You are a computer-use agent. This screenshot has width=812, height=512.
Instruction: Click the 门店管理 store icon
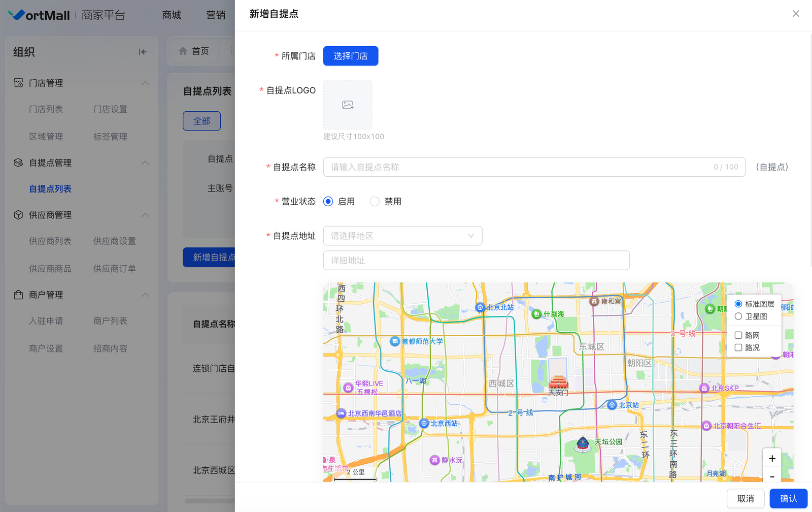click(18, 83)
